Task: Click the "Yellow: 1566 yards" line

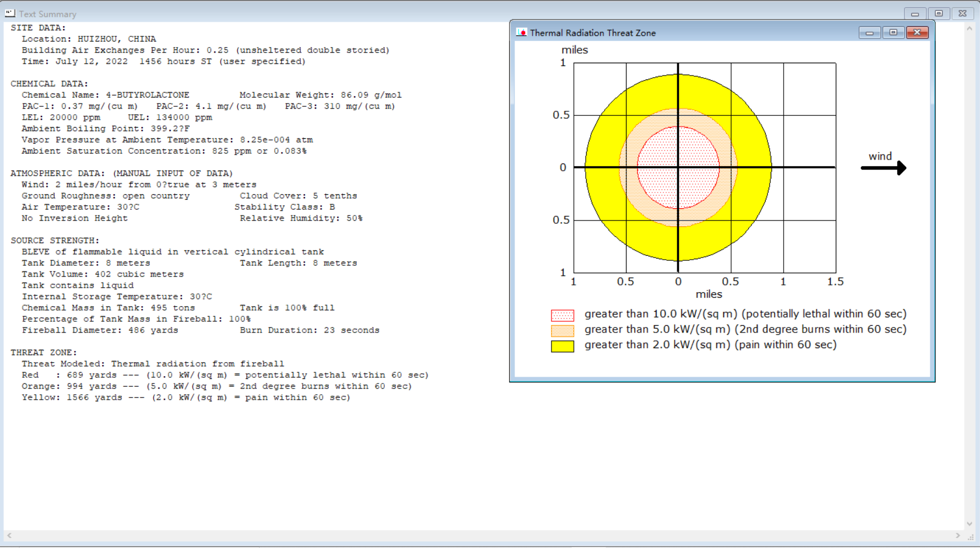Action: pyautogui.click(x=186, y=397)
